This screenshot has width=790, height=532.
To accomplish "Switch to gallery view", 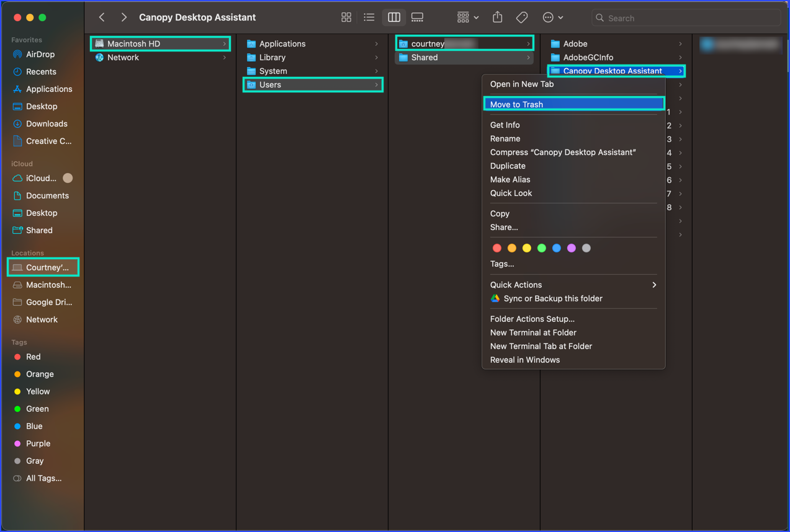I will [418, 17].
